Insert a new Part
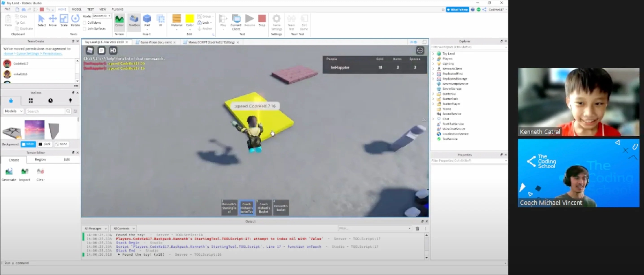The width and height of the screenshot is (644, 275). [147, 20]
